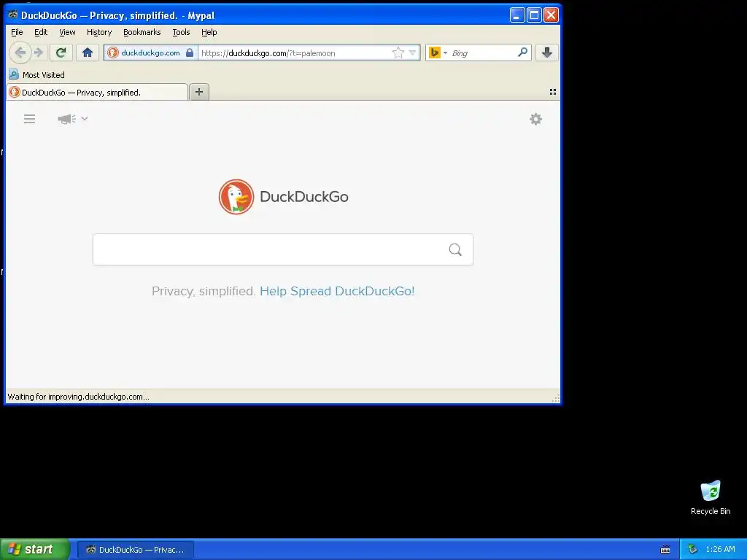Click the Privacy, simplified tagline text
The image size is (747, 560).
pyautogui.click(x=204, y=291)
